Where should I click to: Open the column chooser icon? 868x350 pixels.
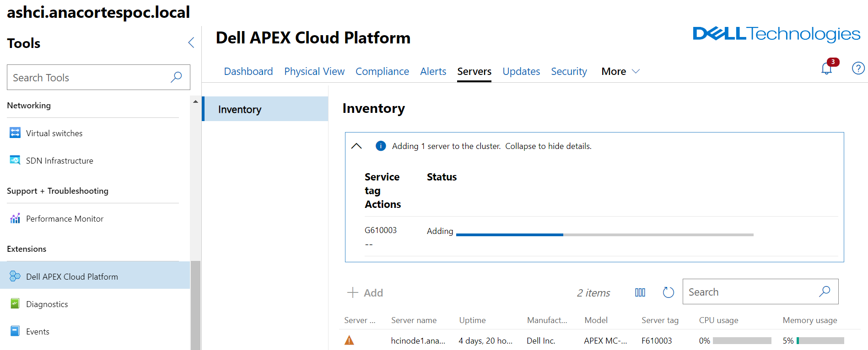pos(640,292)
